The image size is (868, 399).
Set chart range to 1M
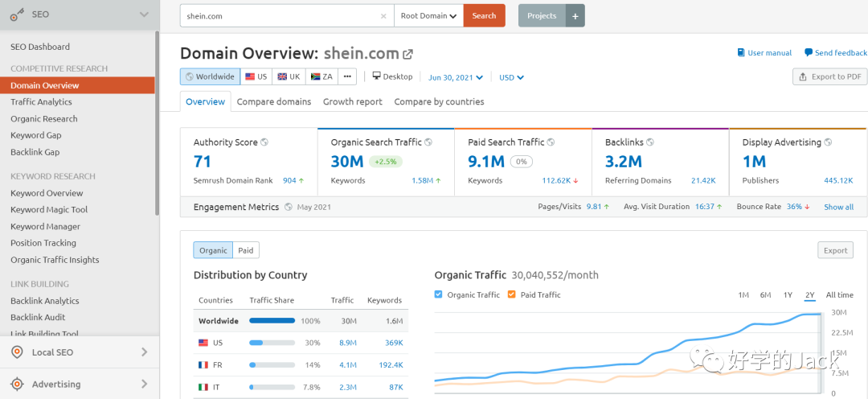[x=743, y=294]
